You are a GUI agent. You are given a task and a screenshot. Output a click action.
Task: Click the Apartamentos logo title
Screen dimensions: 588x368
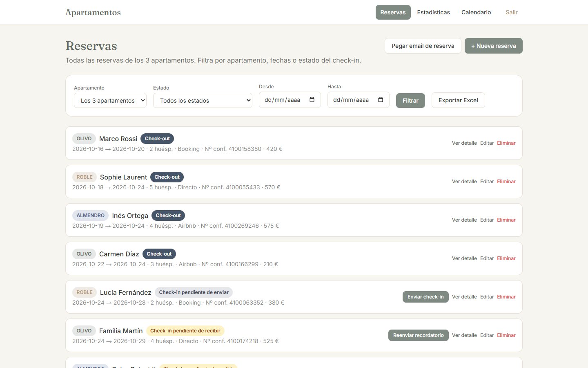coord(93,12)
